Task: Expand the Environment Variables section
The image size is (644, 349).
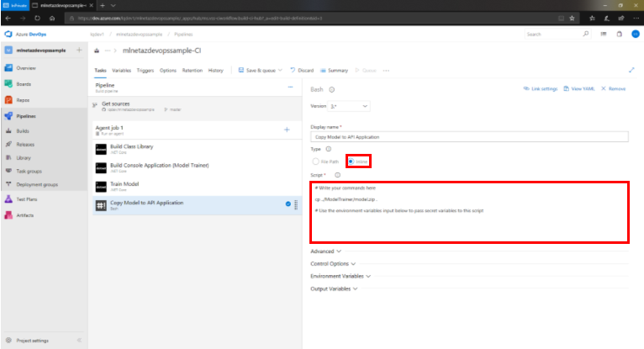Action: click(x=346, y=276)
